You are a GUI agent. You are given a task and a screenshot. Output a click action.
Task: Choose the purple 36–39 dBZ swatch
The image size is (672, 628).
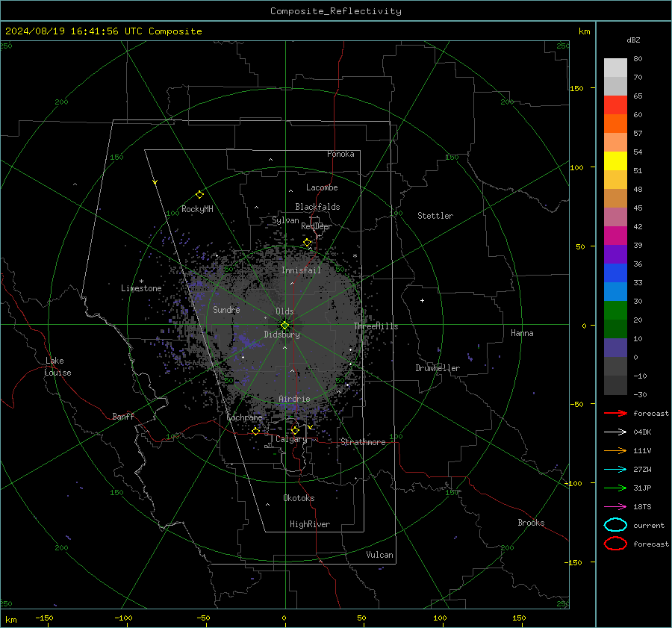615,255
